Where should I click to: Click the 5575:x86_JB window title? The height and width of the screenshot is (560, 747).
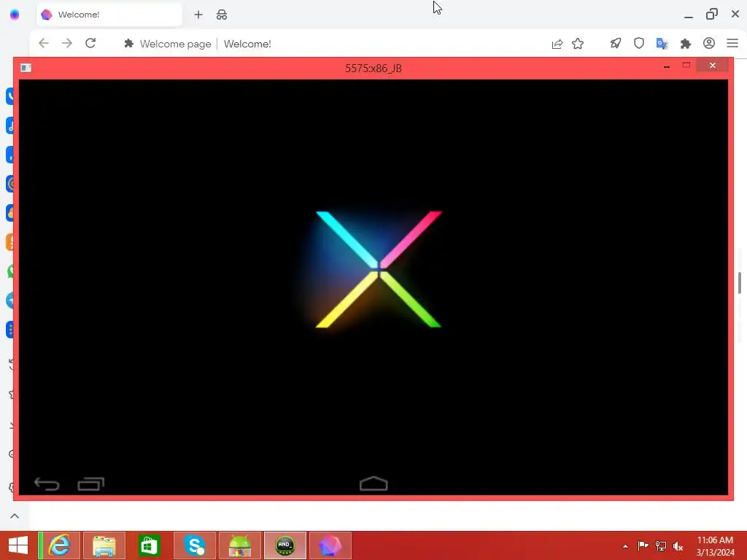point(373,68)
